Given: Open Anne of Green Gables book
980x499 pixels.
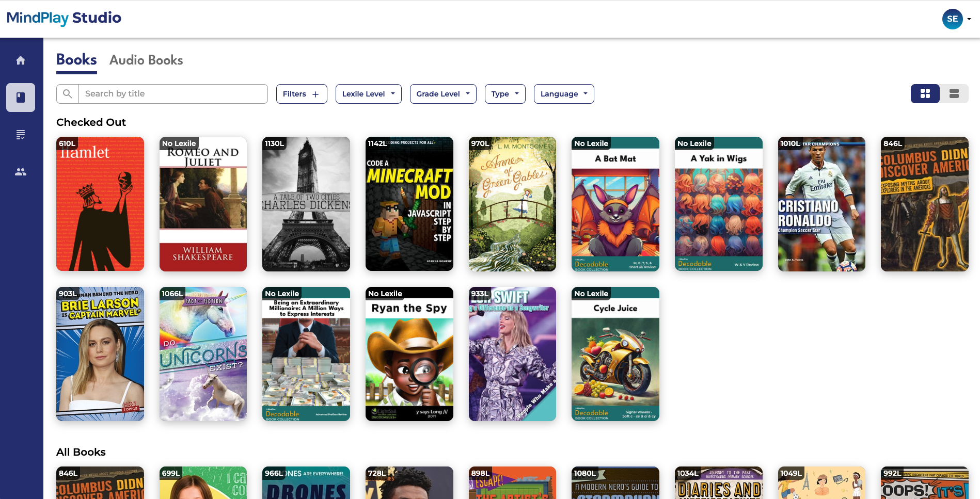Looking at the screenshot, I should [x=512, y=204].
